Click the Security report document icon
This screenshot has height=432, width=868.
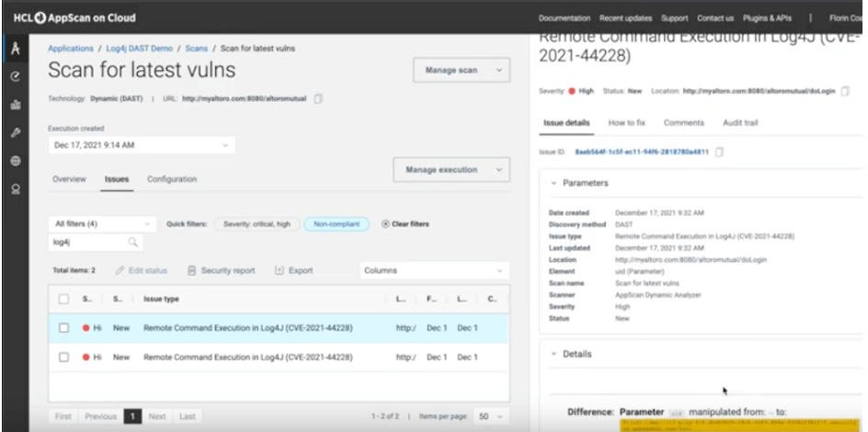pos(191,270)
